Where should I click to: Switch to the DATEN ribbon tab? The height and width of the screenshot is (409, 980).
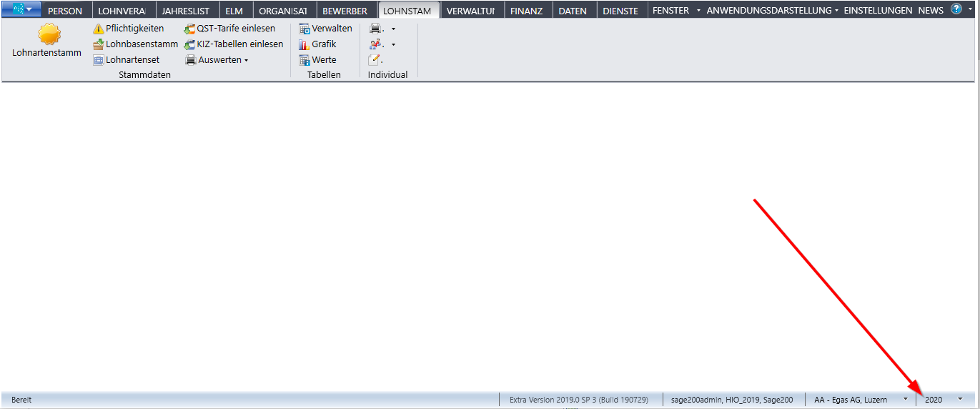tap(573, 11)
